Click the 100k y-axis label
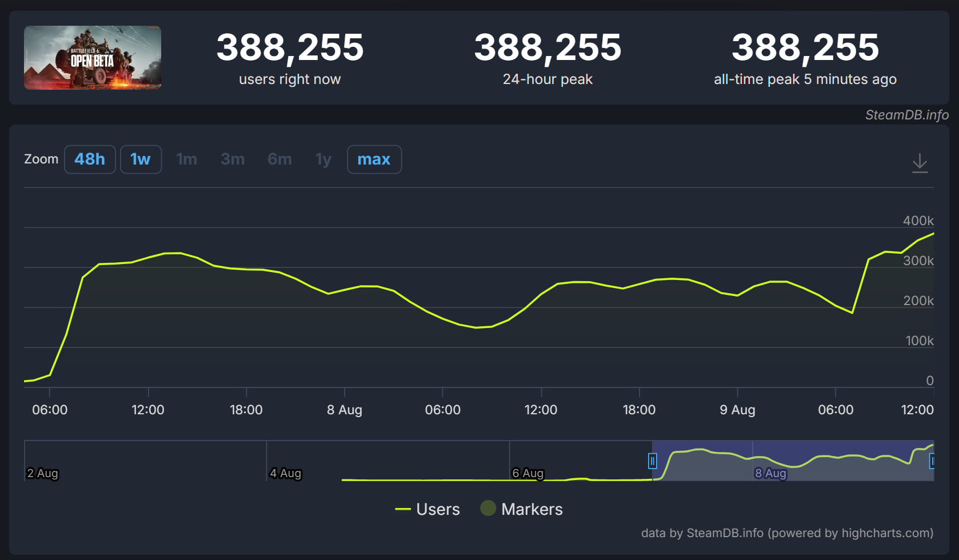This screenshot has height=560, width=959. (919, 341)
